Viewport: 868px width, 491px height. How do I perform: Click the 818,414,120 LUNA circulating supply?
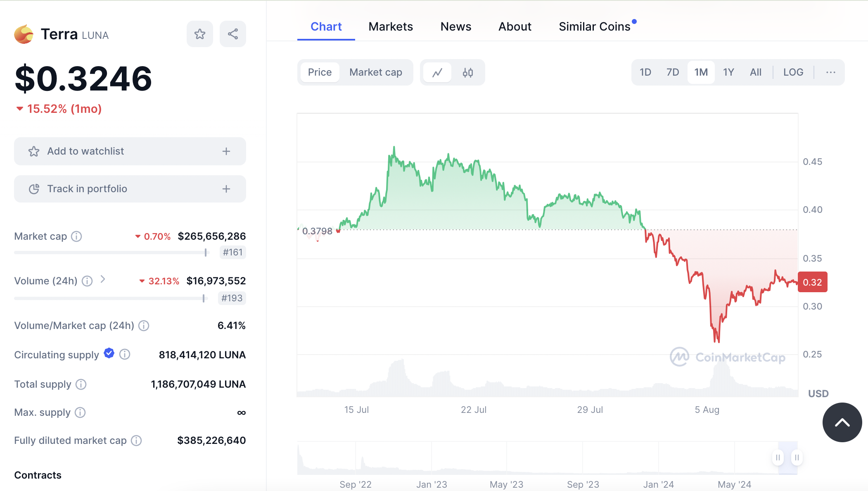[x=202, y=355]
